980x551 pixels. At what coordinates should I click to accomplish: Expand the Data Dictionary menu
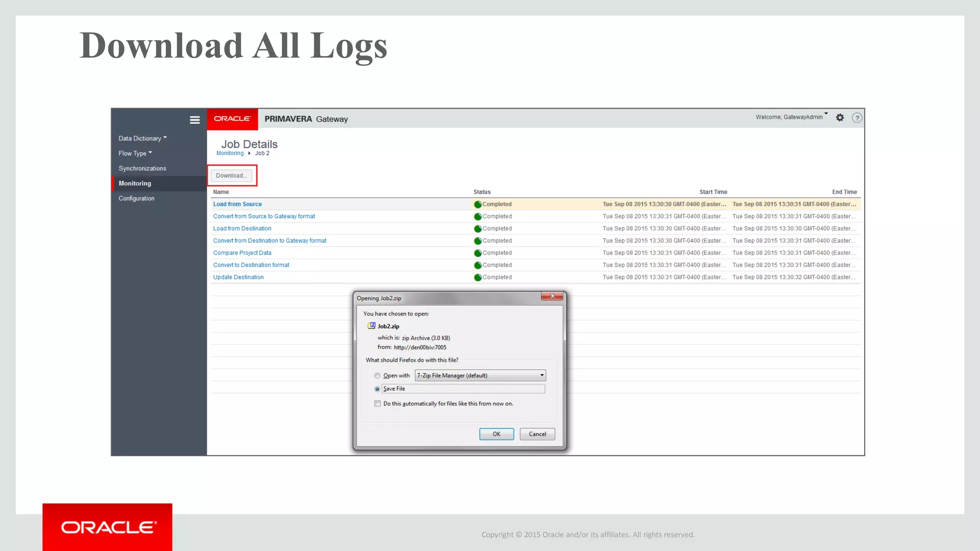point(143,138)
